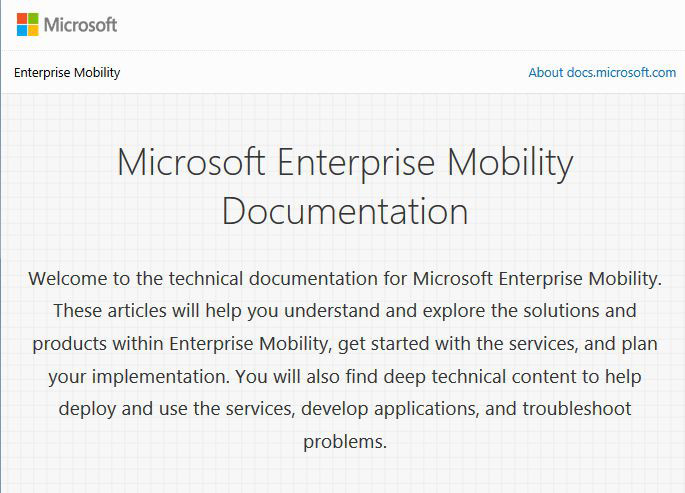This screenshot has height=493, width=685.
Task: Click the green square in Microsoft logo
Action: click(33, 19)
